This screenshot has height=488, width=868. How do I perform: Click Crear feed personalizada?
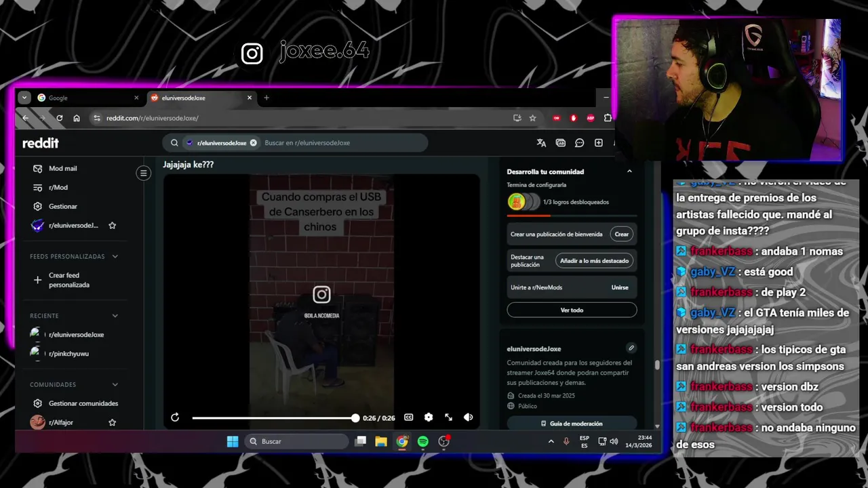click(x=68, y=280)
